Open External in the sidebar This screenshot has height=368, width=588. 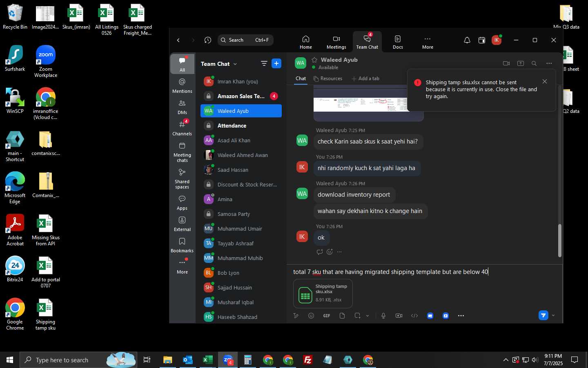pos(182,224)
